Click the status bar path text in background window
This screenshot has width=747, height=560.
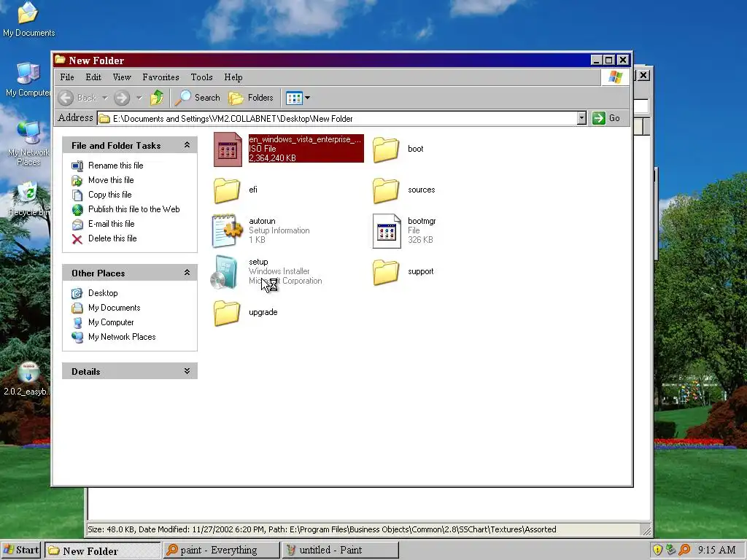[322, 529]
